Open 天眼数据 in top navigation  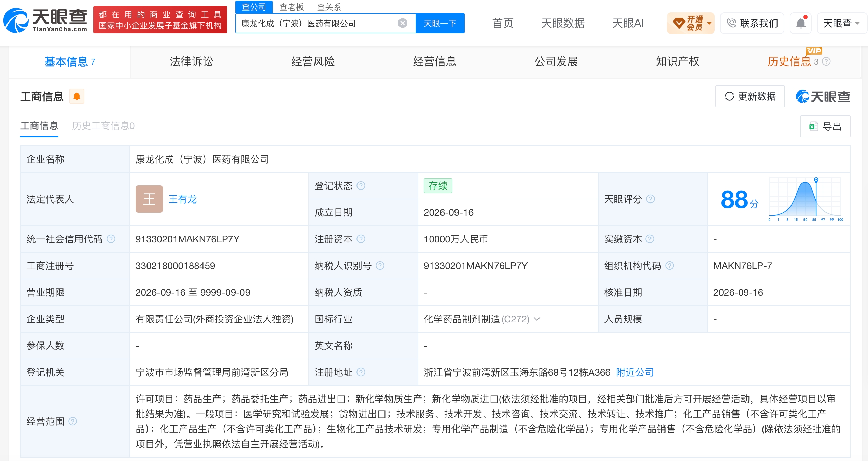tap(563, 23)
